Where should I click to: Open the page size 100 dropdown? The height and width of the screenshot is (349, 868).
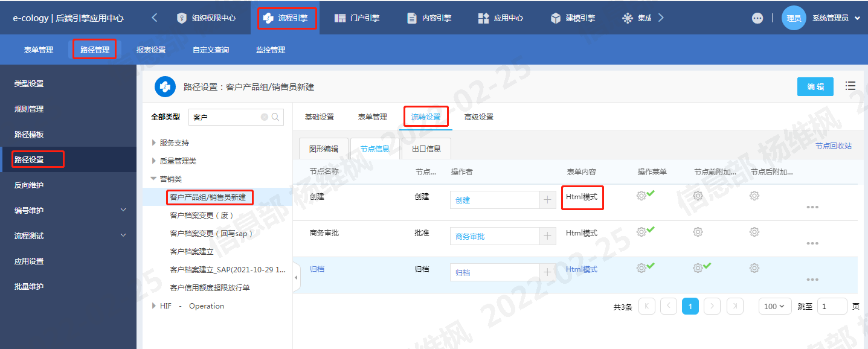click(775, 306)
